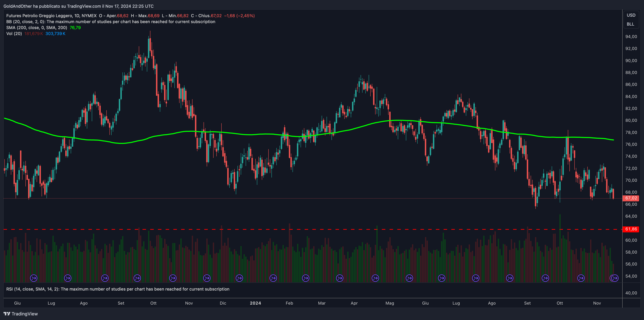Viewport: 644px width, 320px height.
Task: Click contract roll marker between Mar and Apr
Action: (x=340, y=278)
